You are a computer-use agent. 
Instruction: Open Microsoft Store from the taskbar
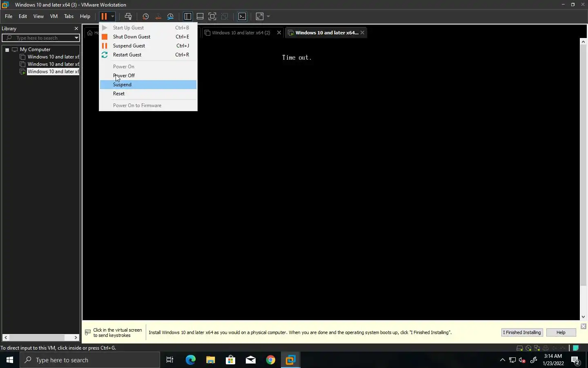230,360
